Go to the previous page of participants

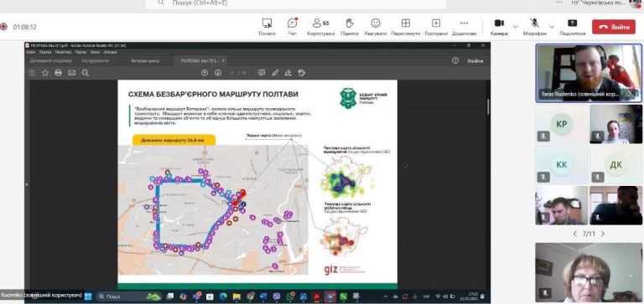tap(574, 234)
